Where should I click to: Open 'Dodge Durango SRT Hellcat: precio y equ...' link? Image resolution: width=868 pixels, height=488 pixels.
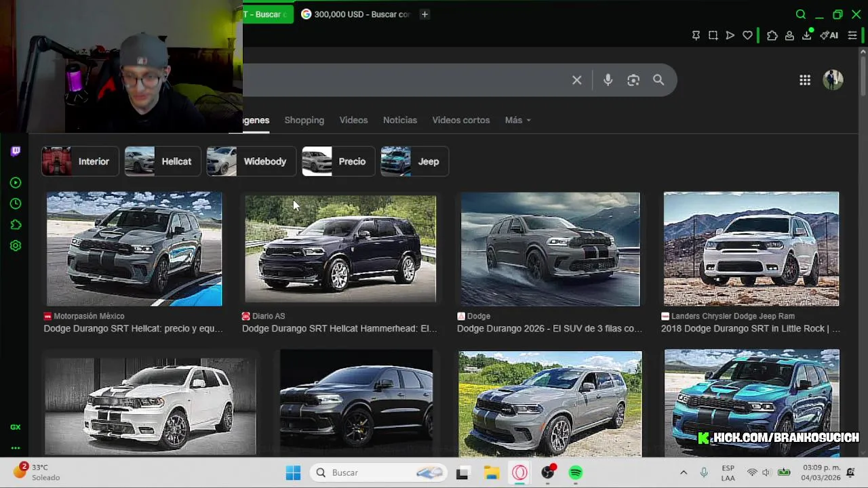pos(134,328)
